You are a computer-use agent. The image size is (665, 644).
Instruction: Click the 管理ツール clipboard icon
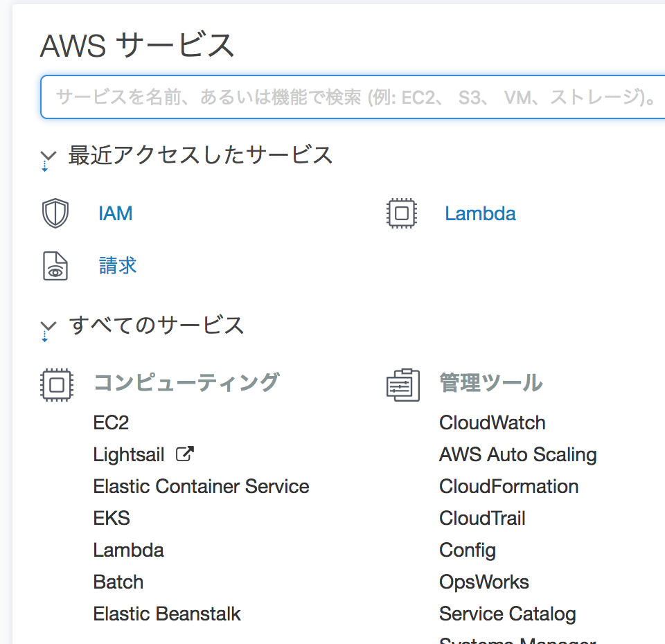[403, 385]
